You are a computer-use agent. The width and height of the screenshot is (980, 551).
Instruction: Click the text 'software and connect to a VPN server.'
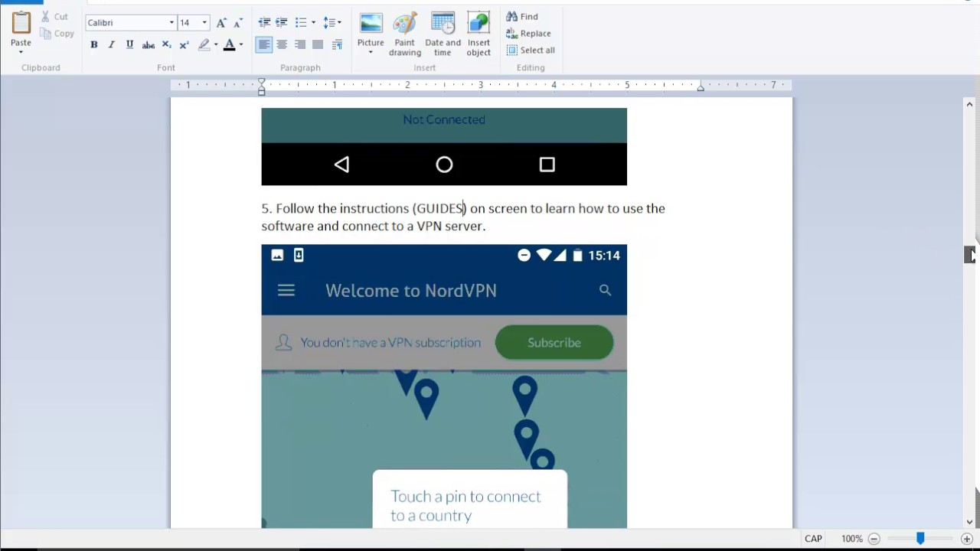tap(374, 227)
